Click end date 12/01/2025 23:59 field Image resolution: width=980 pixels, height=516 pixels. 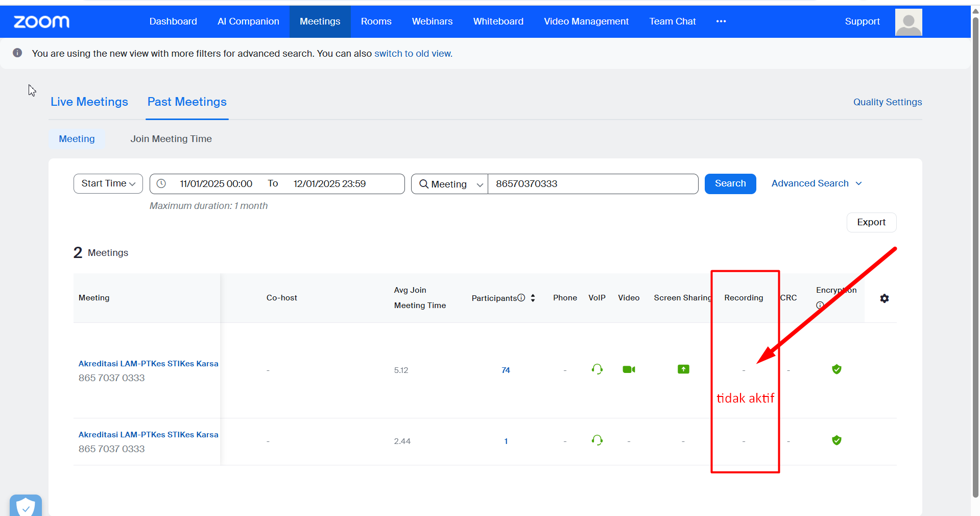329,184
